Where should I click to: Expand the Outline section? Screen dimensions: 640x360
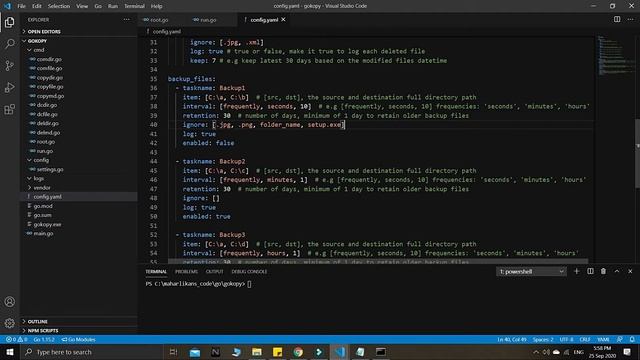pyautogui.click(x=38, y=322)
